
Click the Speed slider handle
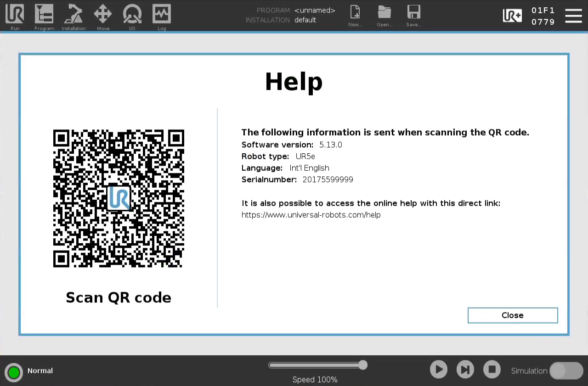tap(363, 365)
